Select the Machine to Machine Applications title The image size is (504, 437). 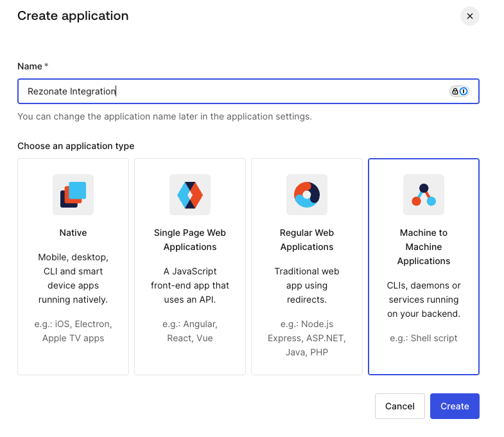pos(424,247)
